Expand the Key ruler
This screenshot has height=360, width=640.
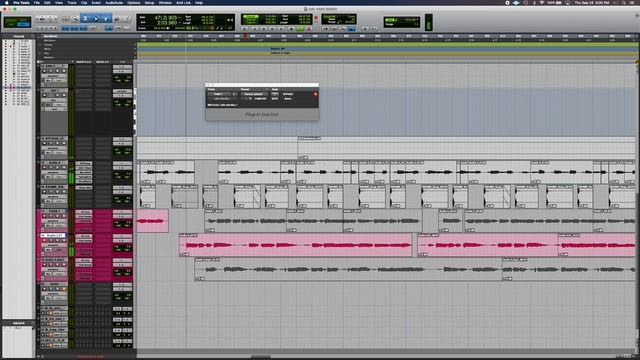pyautogui.click(x=41, y=53)
